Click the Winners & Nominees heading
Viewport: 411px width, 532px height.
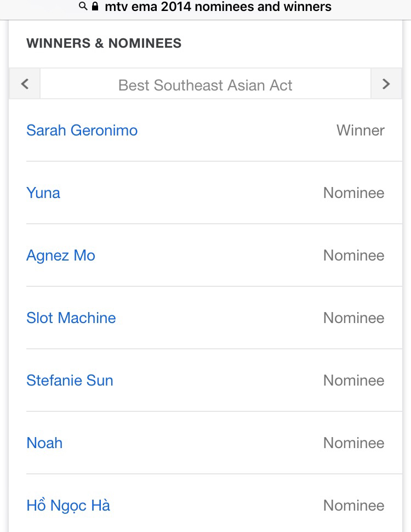point(104,44)
